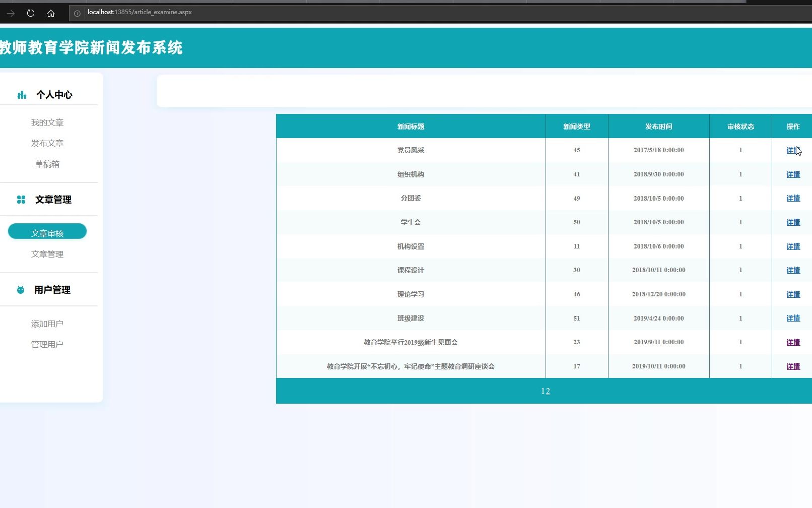Open 草稿箱 in sidebar
Screen dimensions: 812x508
(47, 164)
